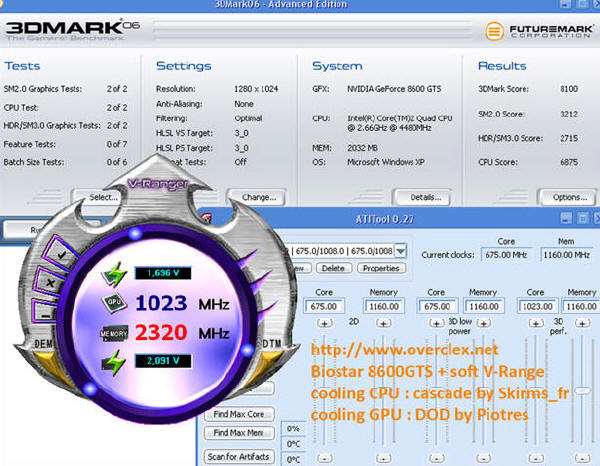Image resolution: width=600 pixels, height=466 pixels.
Task: Click the DTM label on V-Ranger
Action: coord(272,344)
